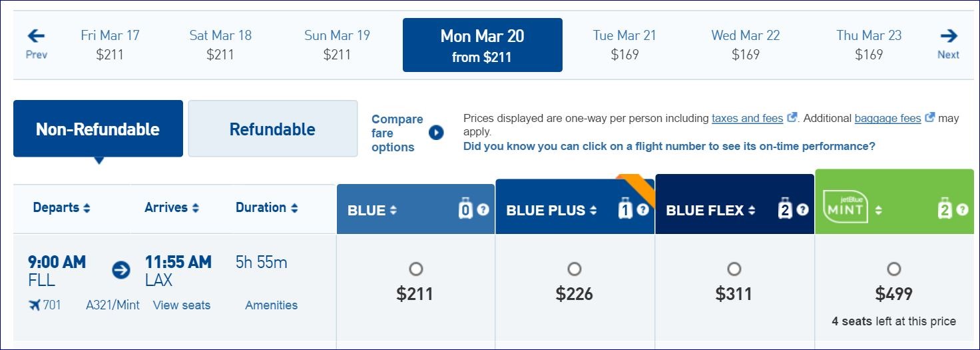
Task: Open flight number 701 on-time details
Action: [x=51, y=305]
